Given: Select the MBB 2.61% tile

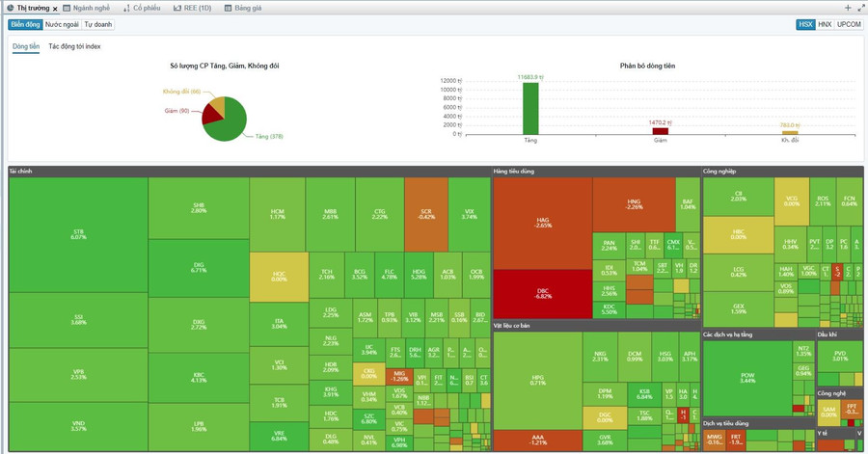Looking at the screenshot, I should click(331, 215).
